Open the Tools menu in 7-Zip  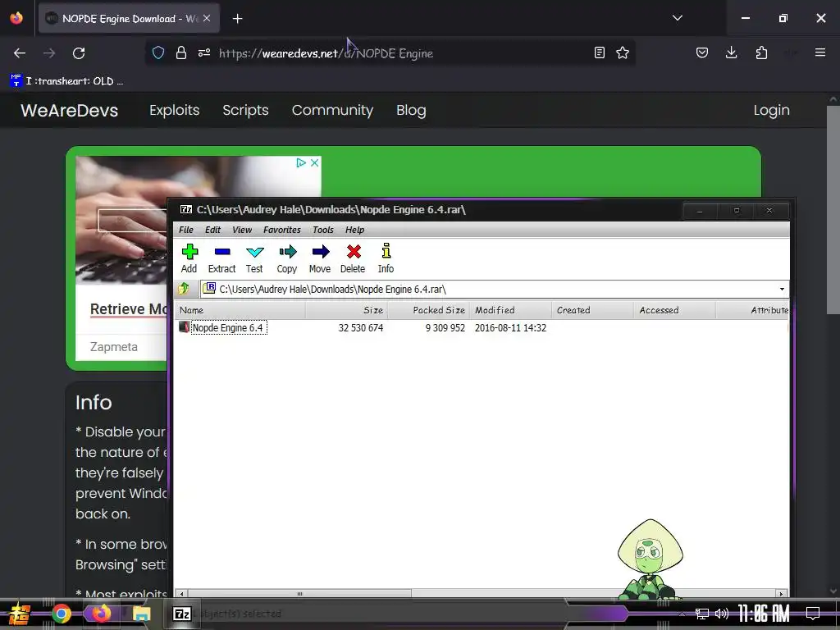[323, 230]
